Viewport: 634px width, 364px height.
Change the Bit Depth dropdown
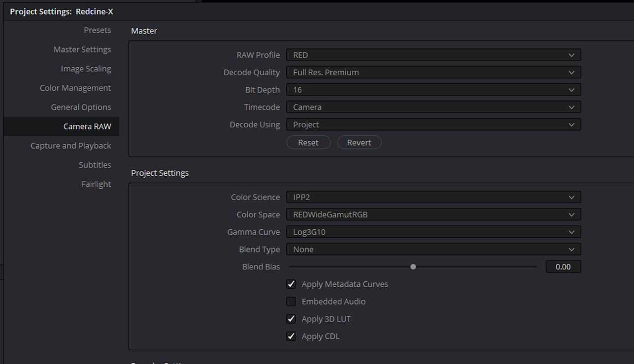coord(433,90)
